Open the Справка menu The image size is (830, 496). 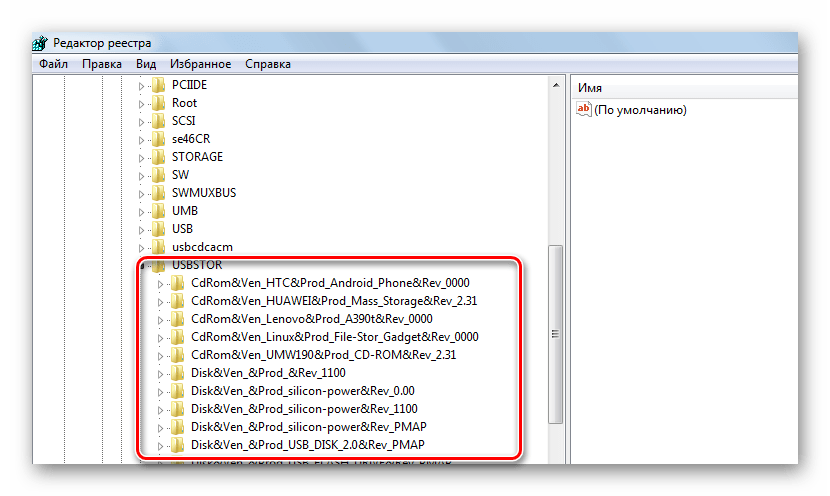267,64
